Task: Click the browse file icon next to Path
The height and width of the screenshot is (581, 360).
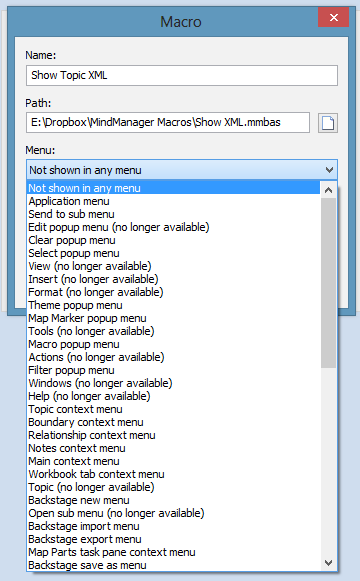Action: (x=328, y=123)
